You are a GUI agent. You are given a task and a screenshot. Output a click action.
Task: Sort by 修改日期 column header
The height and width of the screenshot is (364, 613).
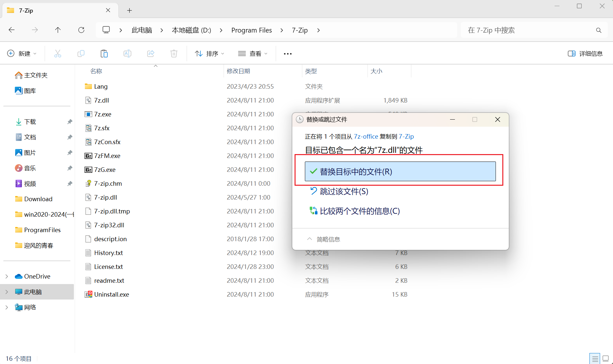(x=238, y=71)
